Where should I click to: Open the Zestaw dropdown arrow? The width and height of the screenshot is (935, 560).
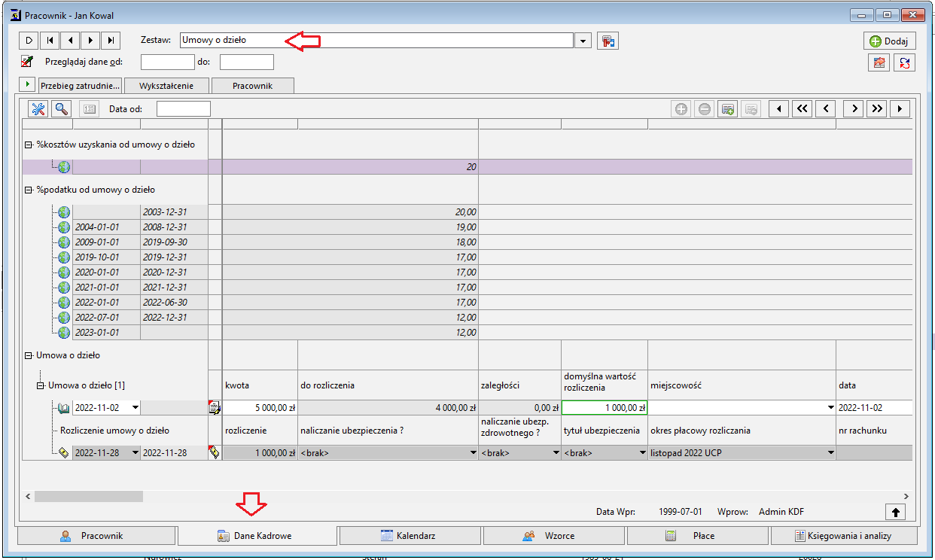coord(583,41)
